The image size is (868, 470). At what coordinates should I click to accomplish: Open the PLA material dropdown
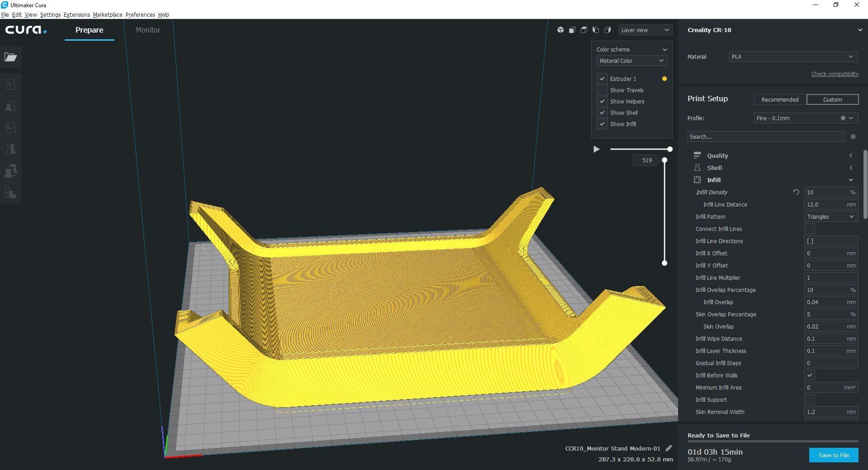(793, 56)
